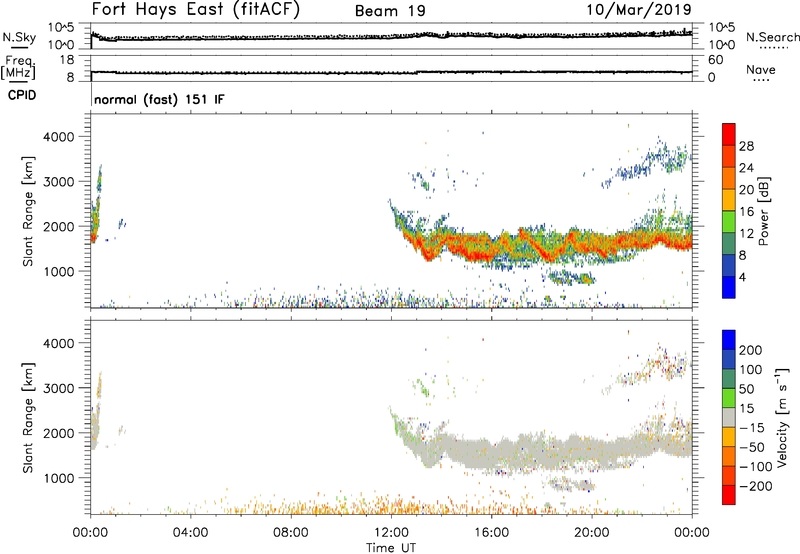This screenshot has width=800, height=554.
Task: Pick the bright blue bottom segment of Power bar
Action: [729, 287]
